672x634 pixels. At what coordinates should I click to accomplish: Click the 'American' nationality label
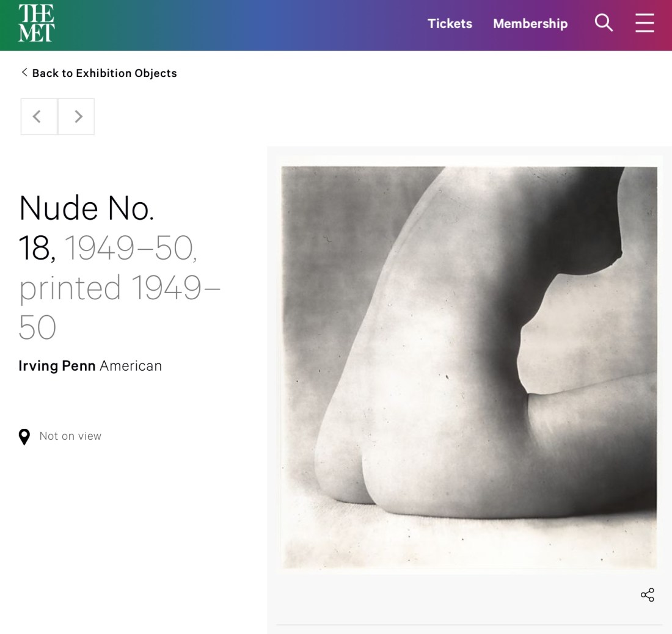[131, 366]
